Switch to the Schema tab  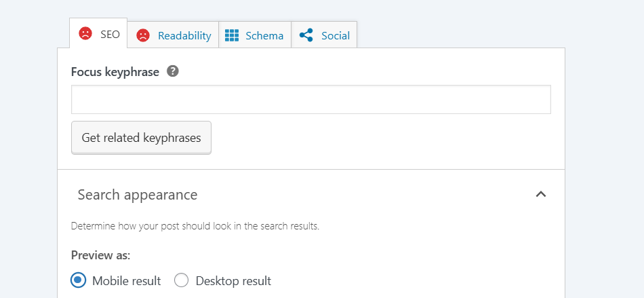(255, 35)
